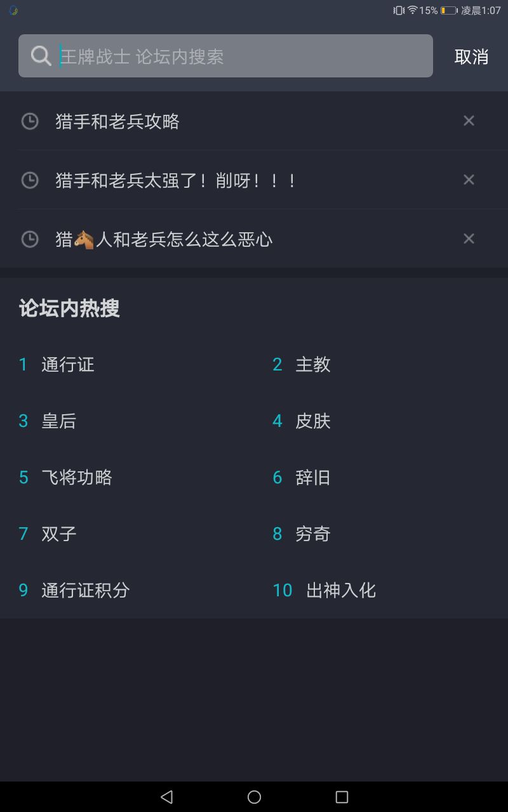Choose hot search 皇后
Screen dimensions: 508x812
pos(58,421)
